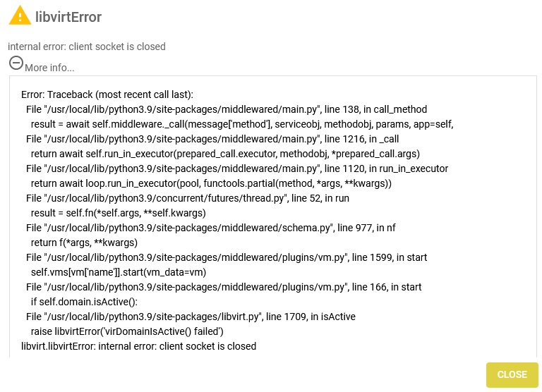Viewport: 542px width, 392px height.
Task: Click the libvirt.py line 1709 isActive entry
Action: 191,317
